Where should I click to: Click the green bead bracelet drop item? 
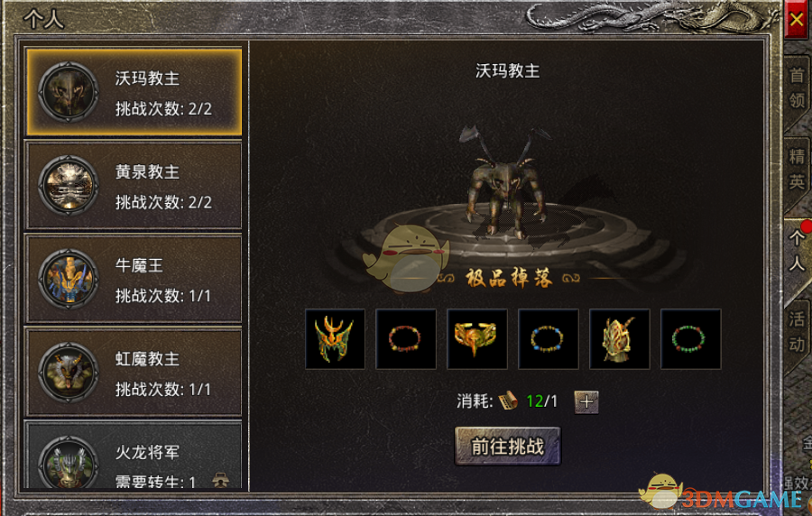coord(691,339)
